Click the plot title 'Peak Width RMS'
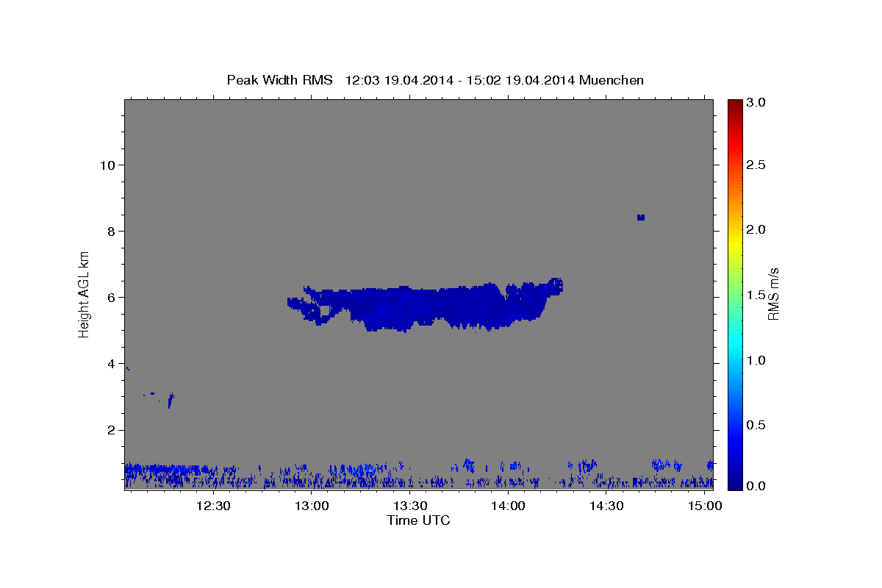The height and width of the screenshot is (588, 882). (280, 79)
